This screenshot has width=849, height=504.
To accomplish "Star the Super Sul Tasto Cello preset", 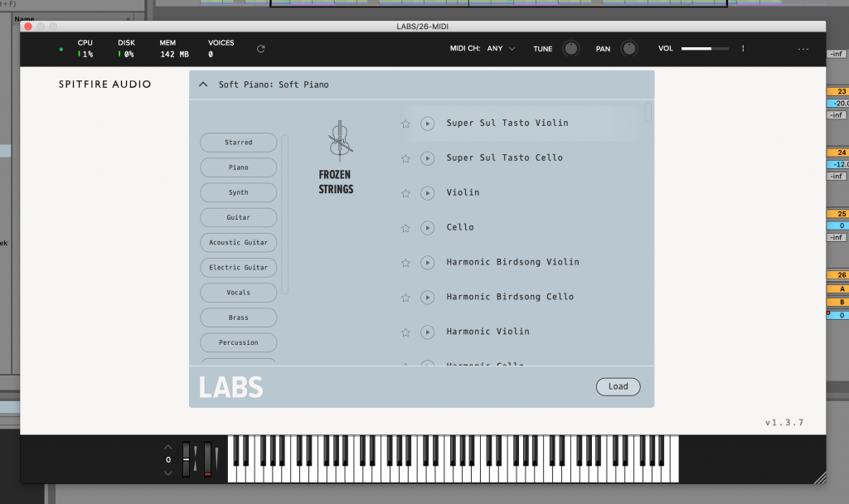I will click(405, 158).
